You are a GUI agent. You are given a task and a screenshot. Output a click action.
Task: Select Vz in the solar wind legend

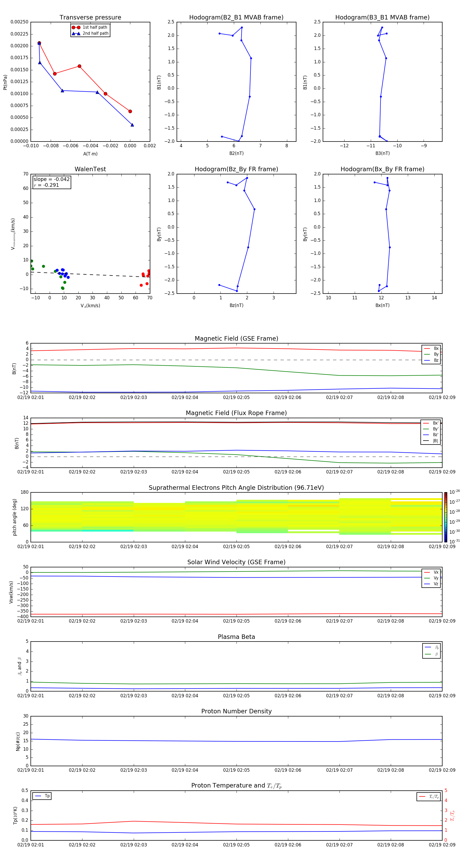tap(431, 584)
